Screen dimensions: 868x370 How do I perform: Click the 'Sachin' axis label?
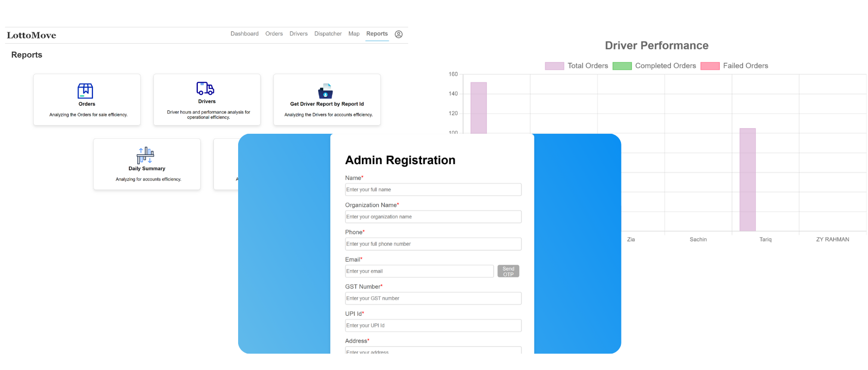pos(698,240)
